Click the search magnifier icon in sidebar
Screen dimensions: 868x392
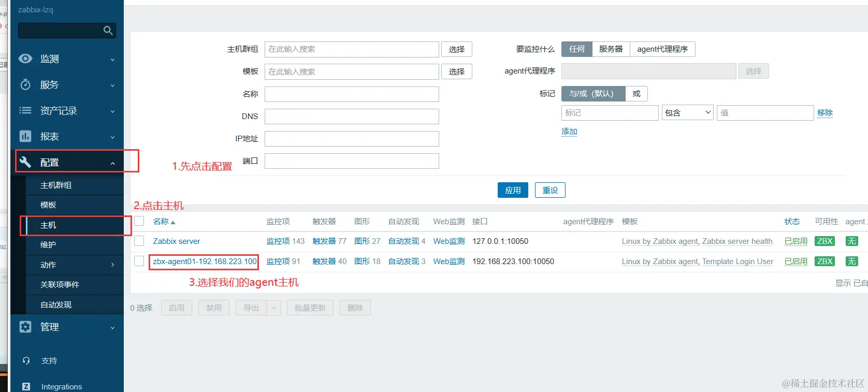click(108, 31)
